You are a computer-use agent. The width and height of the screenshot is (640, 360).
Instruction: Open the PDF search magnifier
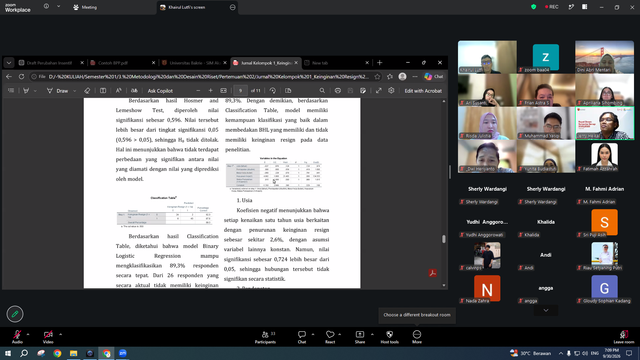point(322,91)
